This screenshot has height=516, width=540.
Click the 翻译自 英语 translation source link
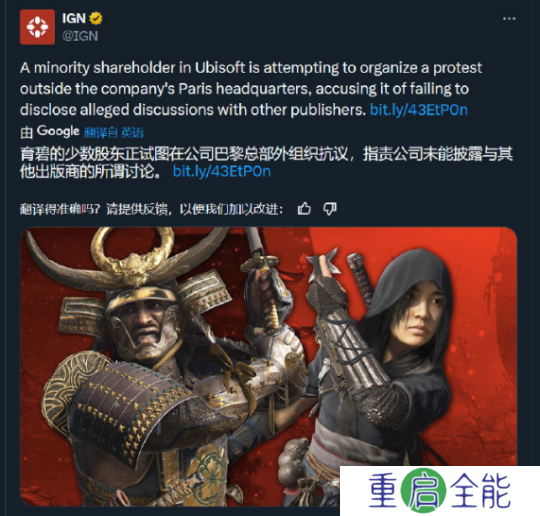pyautogui.click(x=114, y=132)
